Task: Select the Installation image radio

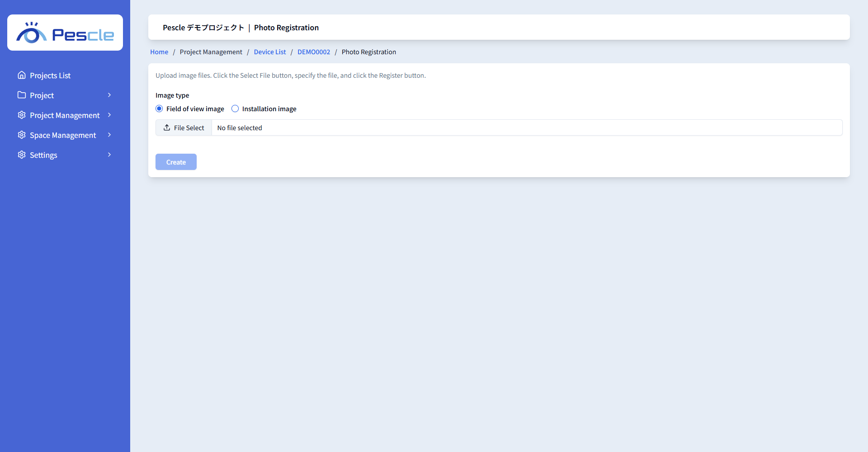Action: tap(235, 108)
